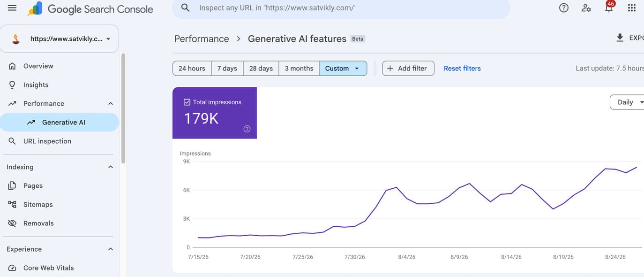Viewport: 644px width, 277px height.
Task: Open the Custom date range dropdown
Action: [343, 68]
